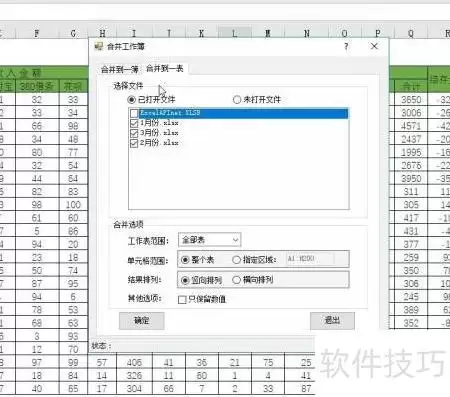The image size is (450, 397).
Task: Click the 确定 button
Action: coord(142,321)
